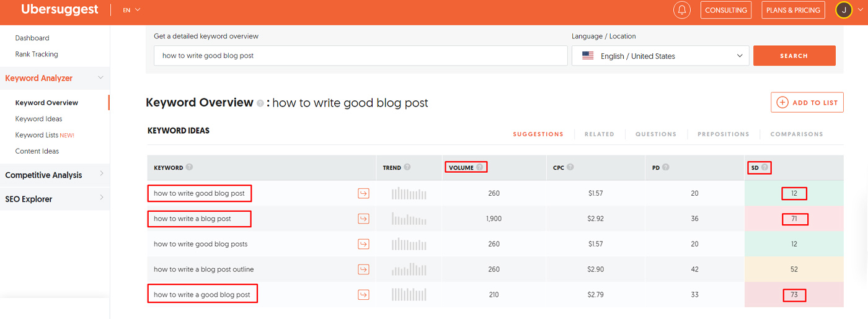Click the keyword search input field

pyautogui.click(x=360, y=56)
